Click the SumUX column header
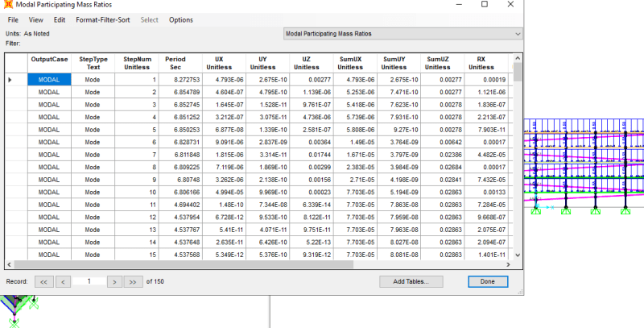Image resolution: width=644 pixels, height=328 pixels. pyautogui.click(x=355, y=64)
